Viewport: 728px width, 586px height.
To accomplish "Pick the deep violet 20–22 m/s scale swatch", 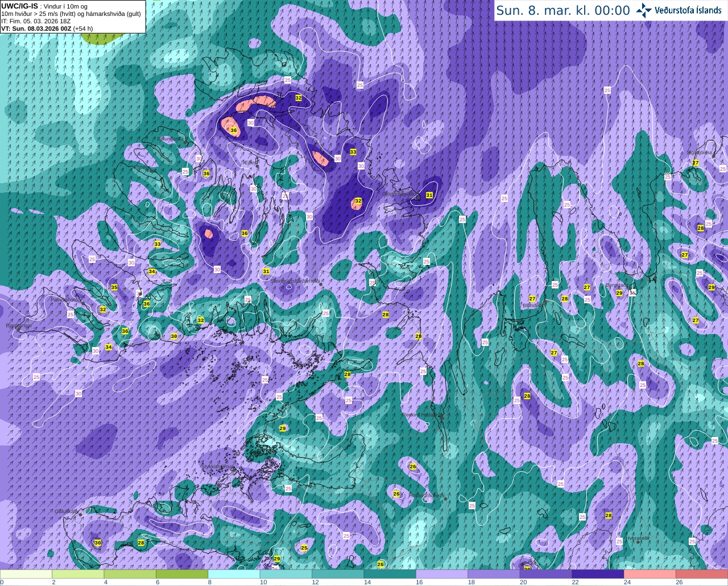I will [546, 574].
